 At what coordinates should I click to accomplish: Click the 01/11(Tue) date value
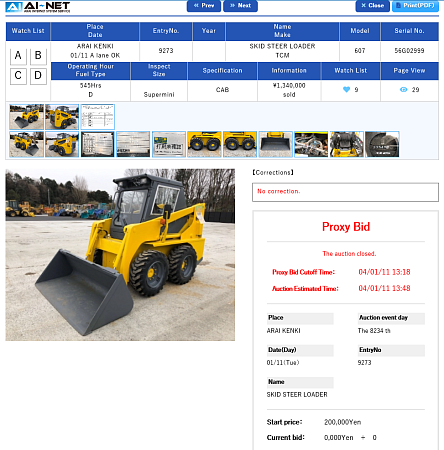pyautogui.click(x=283, y=363)
